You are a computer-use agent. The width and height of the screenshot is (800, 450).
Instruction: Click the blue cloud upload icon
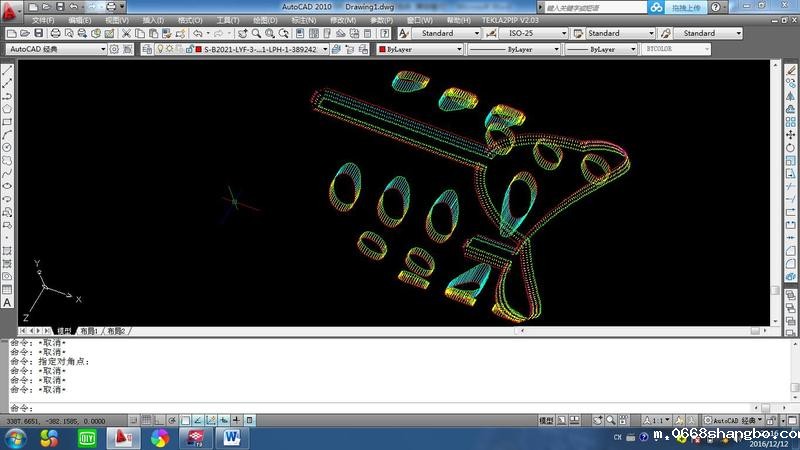(655, 7)
